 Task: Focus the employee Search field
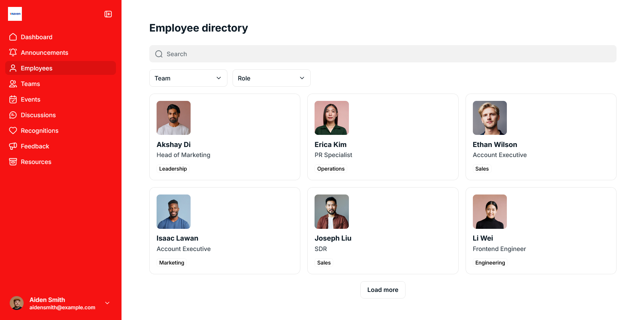(383, 54)
